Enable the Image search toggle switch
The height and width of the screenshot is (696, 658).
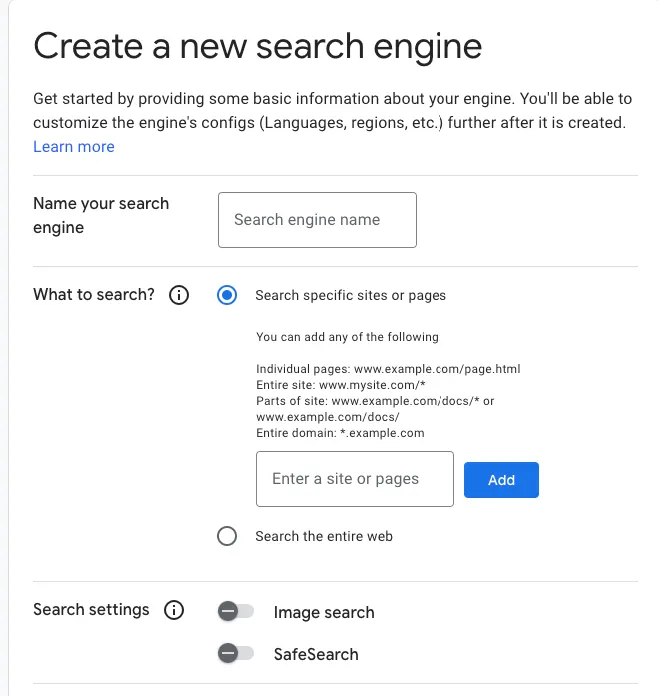click(236, 611)
